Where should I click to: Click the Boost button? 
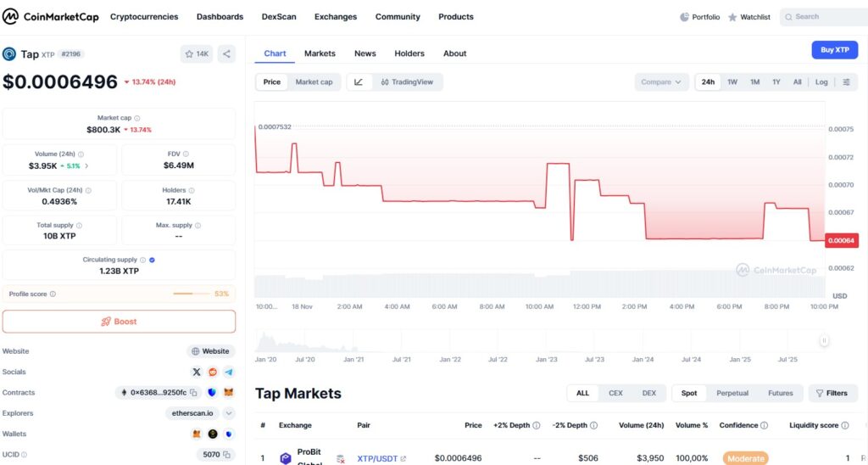pyautogui.click(x=119, y=322)
